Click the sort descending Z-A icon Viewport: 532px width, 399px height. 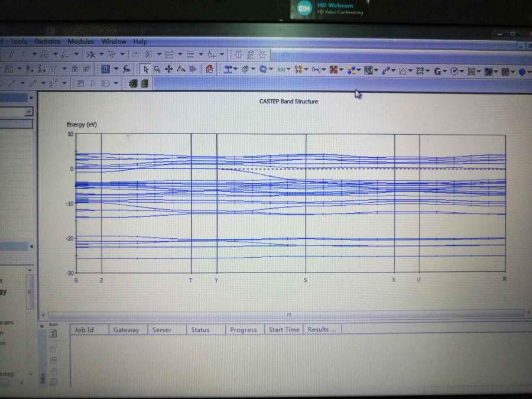coord(42,69)
